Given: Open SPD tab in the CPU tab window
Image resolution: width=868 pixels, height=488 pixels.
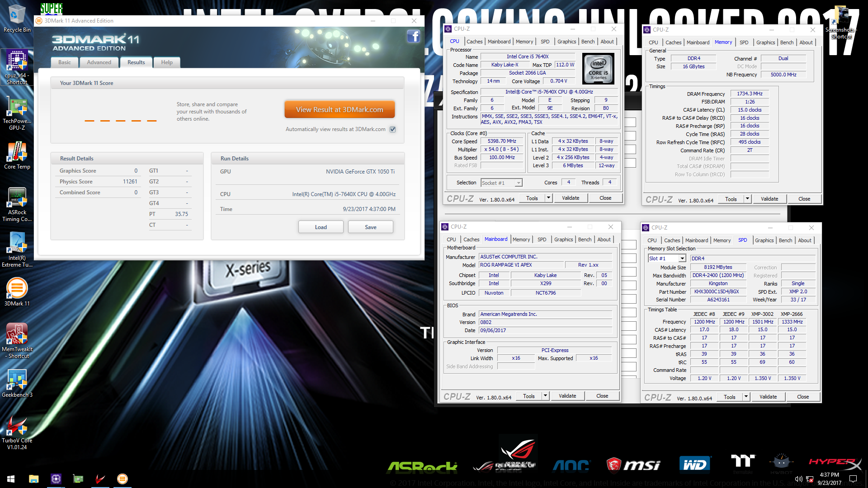Looking at the screenshot, I should [x=545, y=42].
